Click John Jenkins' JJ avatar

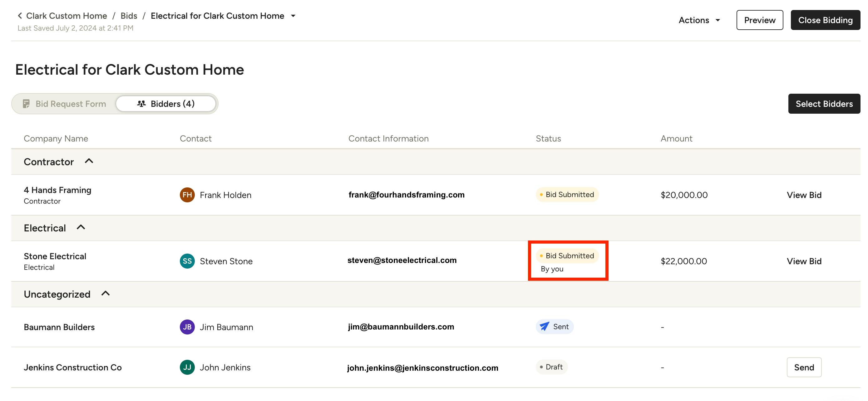click(187, 367)
